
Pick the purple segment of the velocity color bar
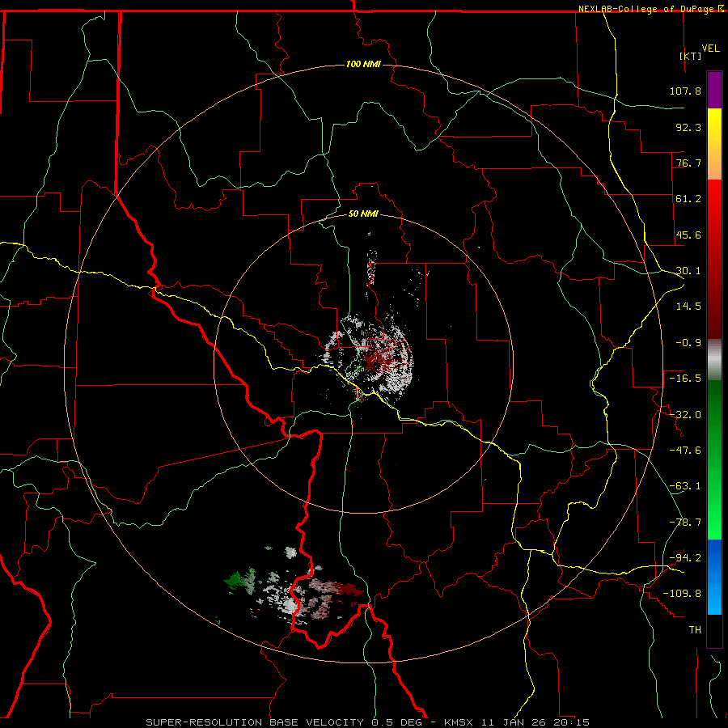[x=714, y=90]
